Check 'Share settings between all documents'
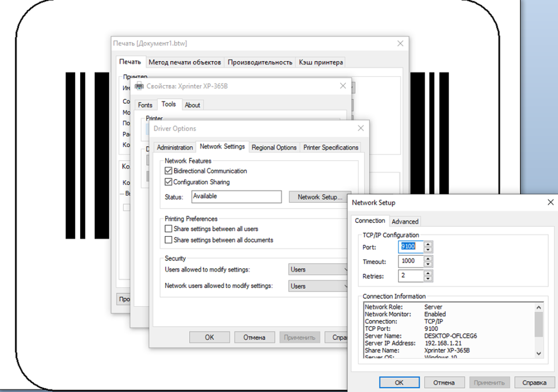Image resolution: width=558 pixels, height=392 pixels. pos(169,240)
